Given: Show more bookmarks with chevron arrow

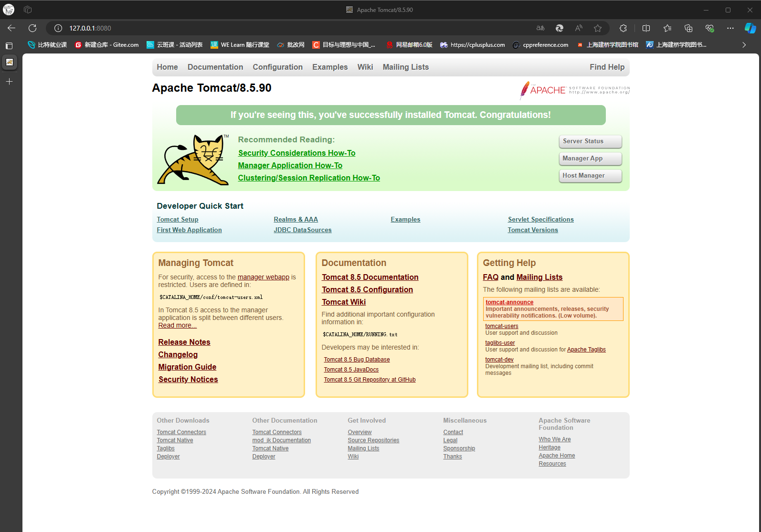Looking at the screenshot, I should pyautogui.click(x=744, y=45).
